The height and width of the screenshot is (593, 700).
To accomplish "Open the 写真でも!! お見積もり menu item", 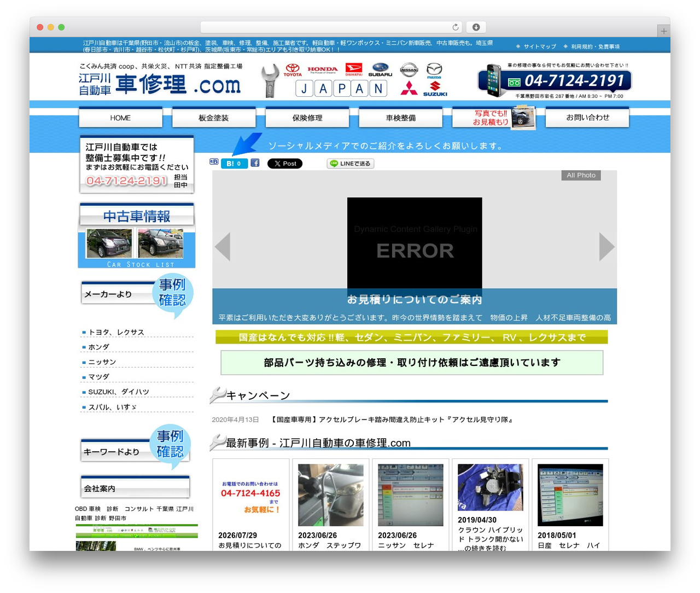I will [x=494, y=118].
